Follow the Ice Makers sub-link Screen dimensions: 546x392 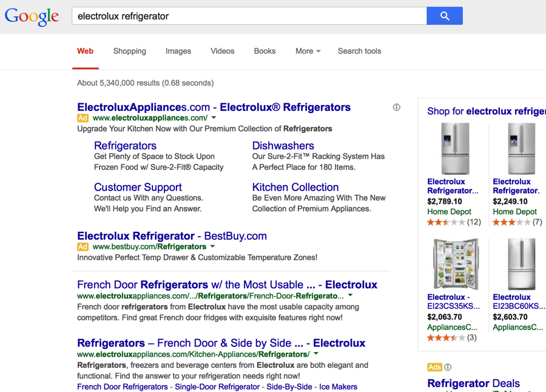(x=338, y=387)
